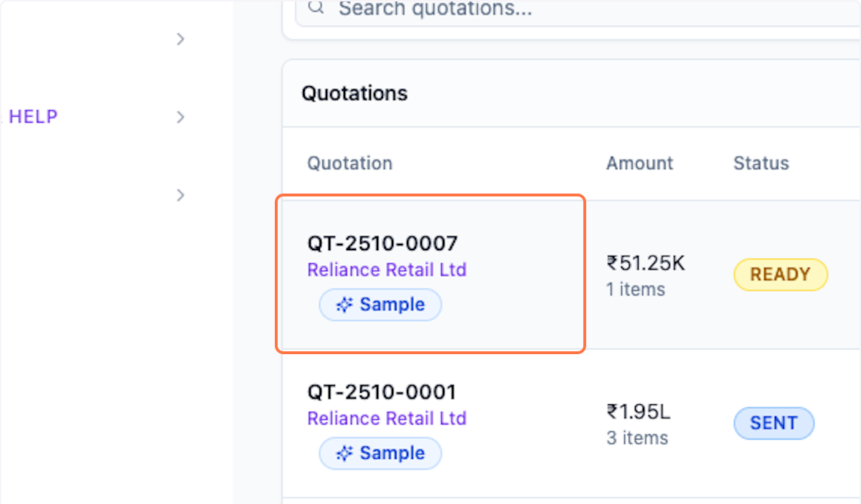Screen dimensions: 861x504
Task: Open quotation QT-2510-0007
Action: 382,244
